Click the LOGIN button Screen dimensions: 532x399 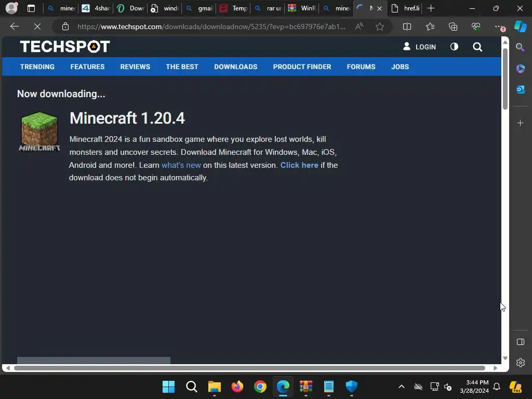419,47
